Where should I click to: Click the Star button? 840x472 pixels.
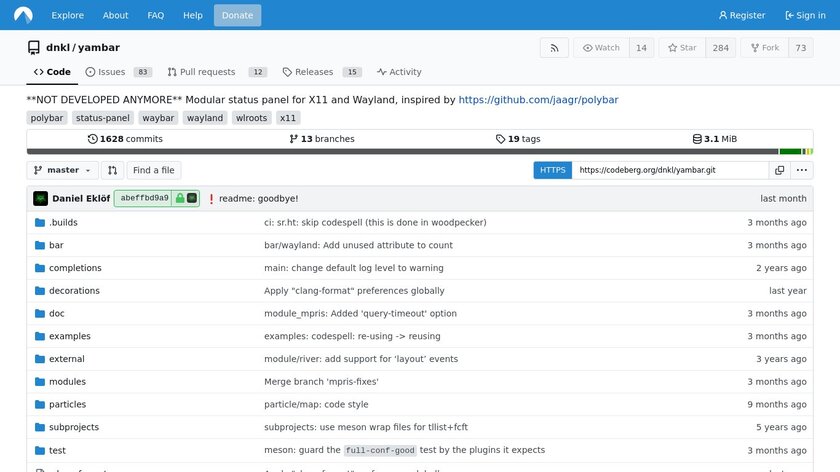coord(682,48)
